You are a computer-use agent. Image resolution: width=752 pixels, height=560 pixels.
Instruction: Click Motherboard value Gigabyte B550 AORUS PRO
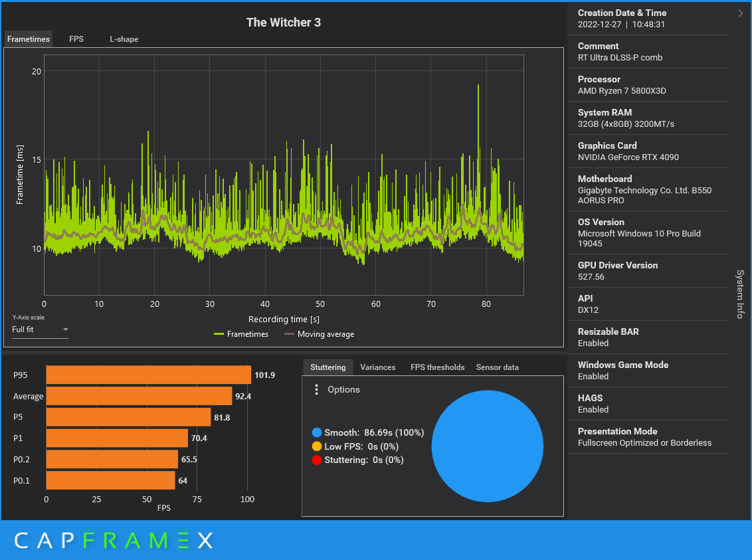pos(644,195)
